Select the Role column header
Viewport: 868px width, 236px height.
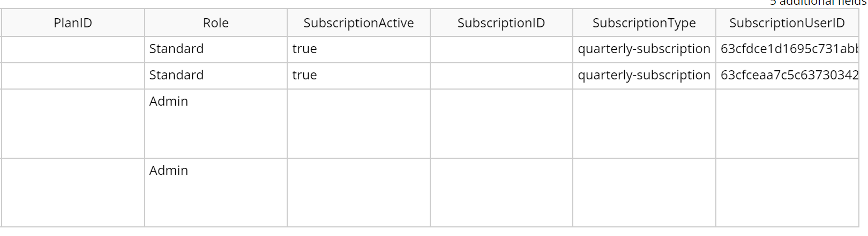click(x=216, y=23)
